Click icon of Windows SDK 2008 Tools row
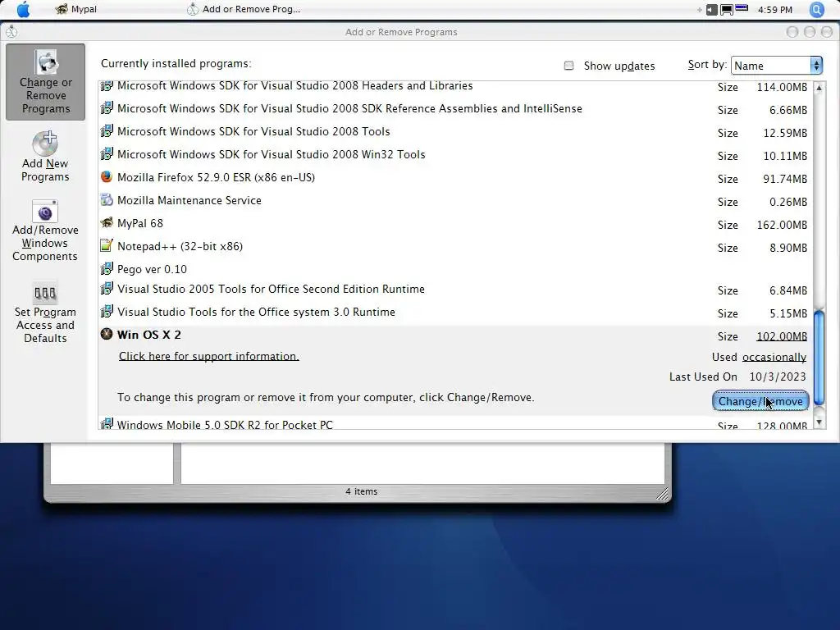Image resolution: width=840 pixels, height=630 pixels. (x=107, y=131)
